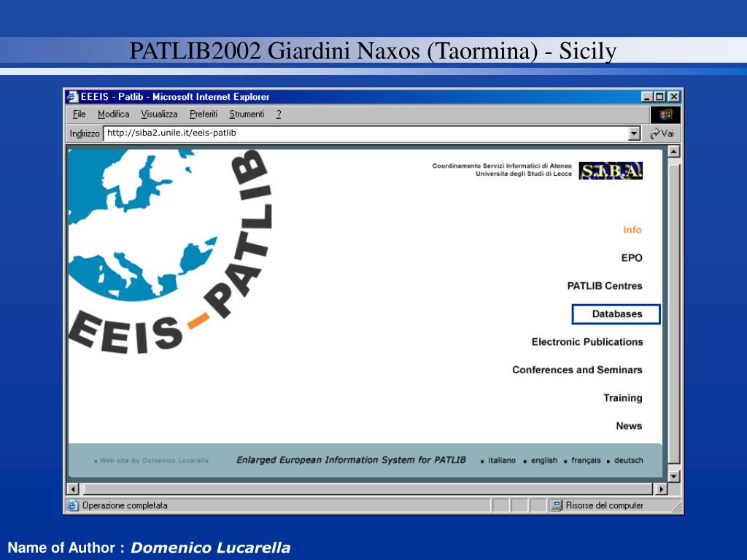Image resolution: width=747 pixels, height=560 pixels.
Task: Click the Enlarged European Information System tagline
Action: 351,460
